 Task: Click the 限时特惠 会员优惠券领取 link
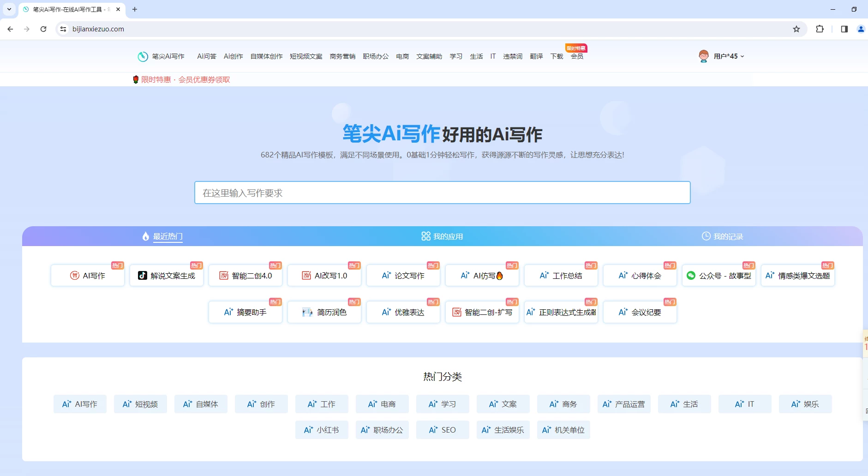185,79
